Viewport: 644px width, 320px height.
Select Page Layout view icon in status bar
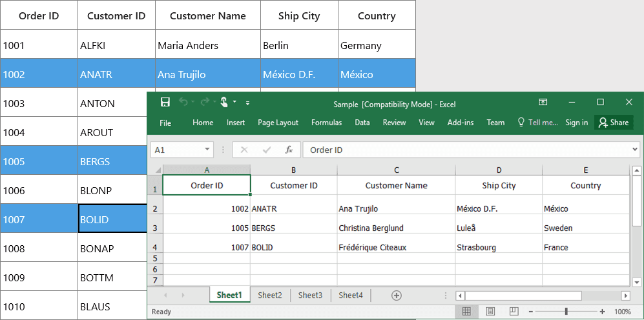coord(490,312)
